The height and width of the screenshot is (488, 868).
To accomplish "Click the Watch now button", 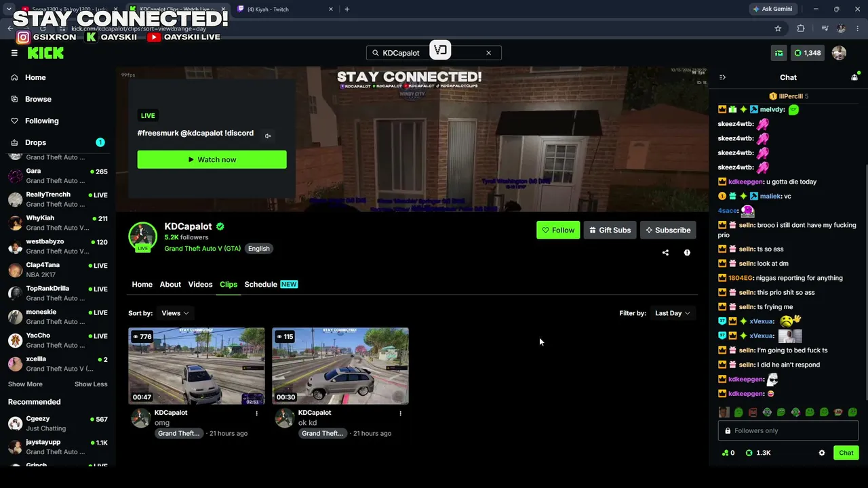I will pos(212,159).
